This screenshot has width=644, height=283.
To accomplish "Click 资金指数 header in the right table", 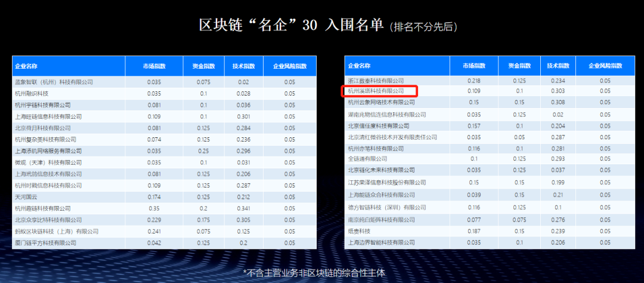I will click(519, 66).
